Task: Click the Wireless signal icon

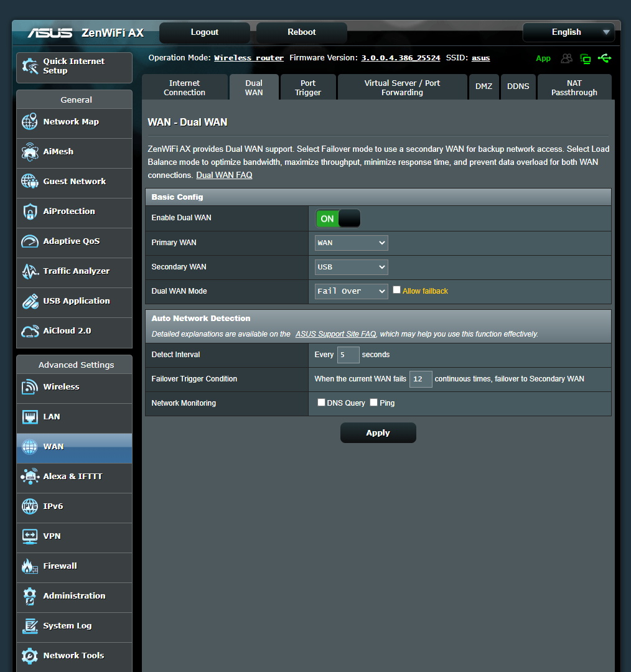Action: (30, 386)
